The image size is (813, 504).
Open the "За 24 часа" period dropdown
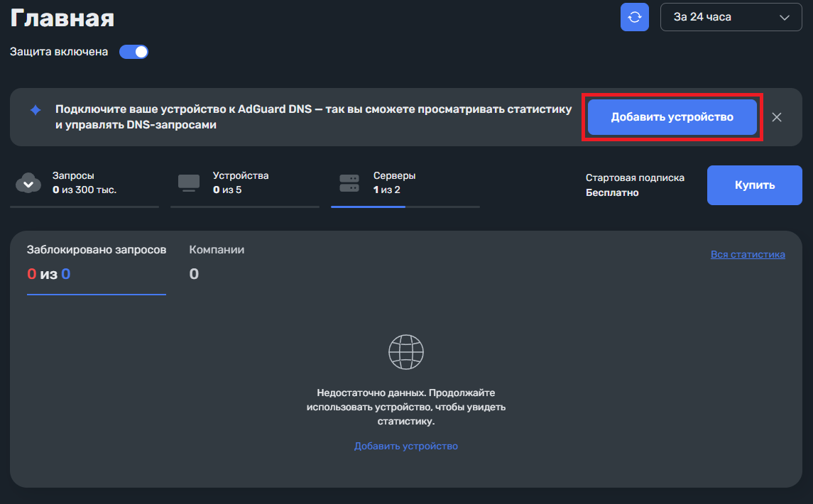731,17
